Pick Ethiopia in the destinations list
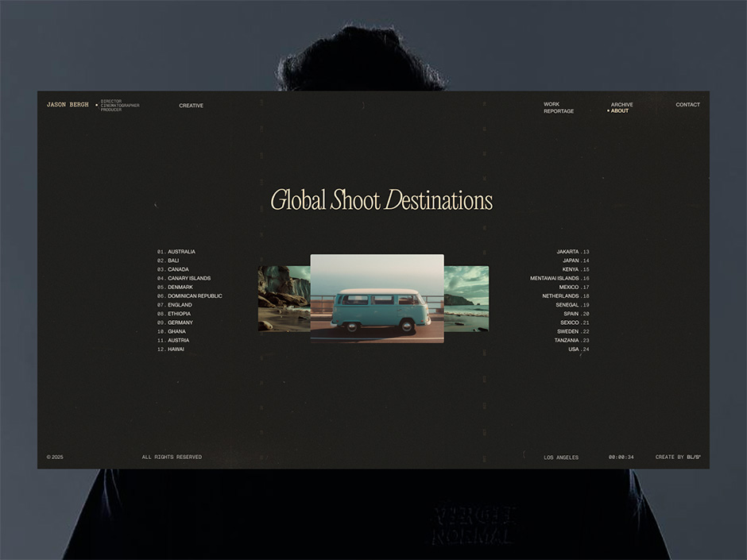This screenshot has width=747, height=560. pos(179,314)
